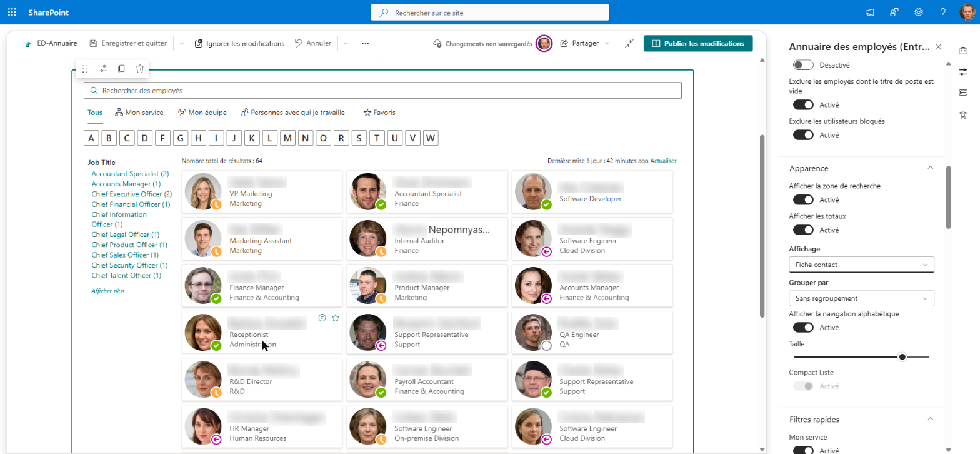Close the Annuaire des employés pane

(x=938, y=47)
